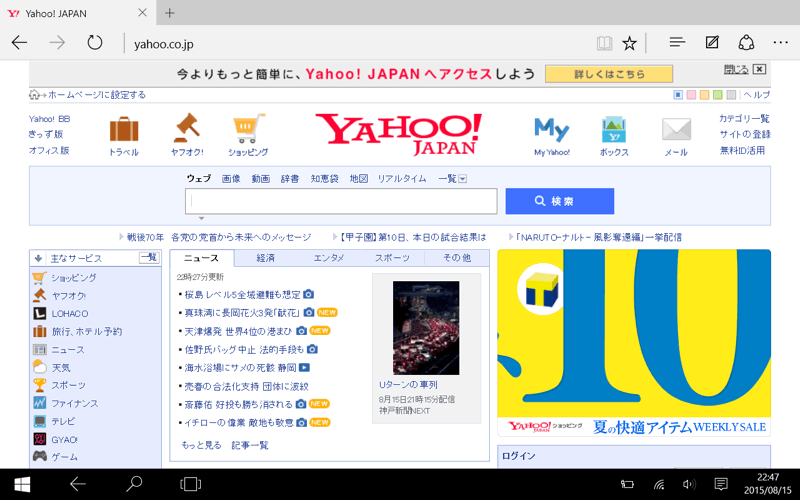The height and width of the screenshot is (500, 800).
Task: Refresh the page in Edge
Action: (95, 43)
